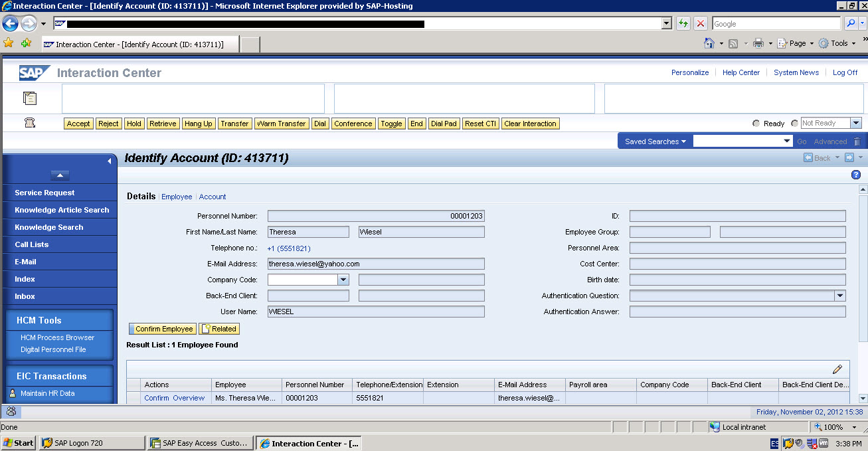This screenshot has height=451, width=868.
Task: Open the Company Code dropdown
Action: click(343, 280)
